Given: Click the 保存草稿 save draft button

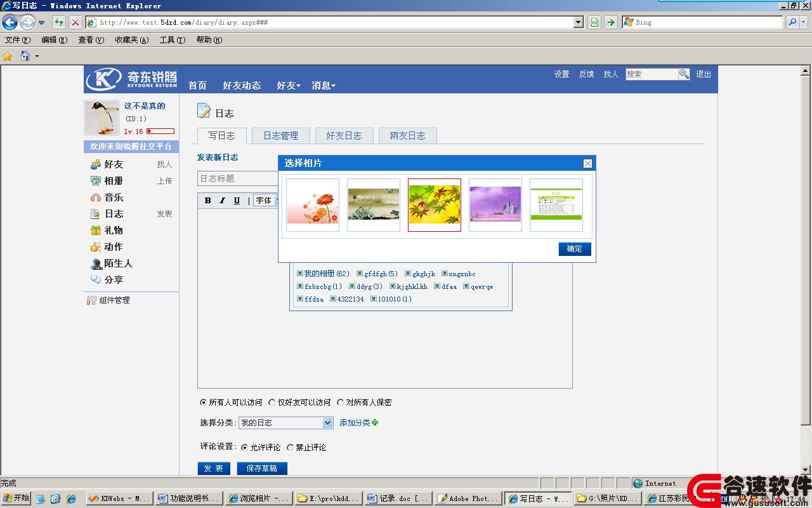Looking at the screenshot, I should point(262,469).
